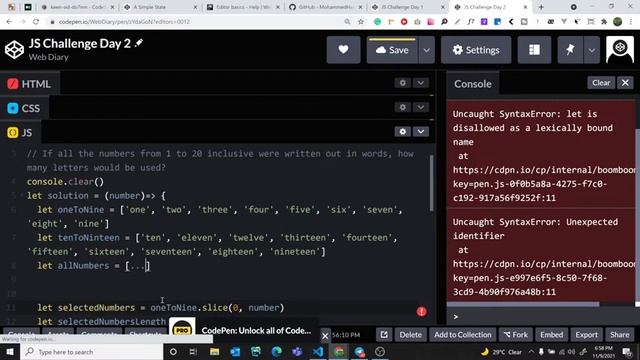Open Chrome extensions puzzle icon
640x360 pixels.
pyautogui.click(x=604, y=22)
